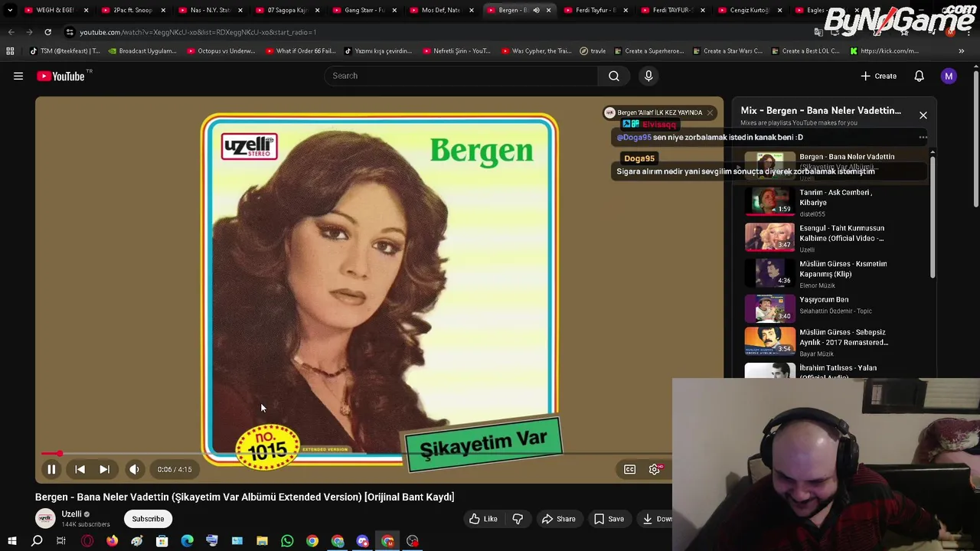
Task: Open WhatsApp from taskbar
Action: (x=287, y=541)
